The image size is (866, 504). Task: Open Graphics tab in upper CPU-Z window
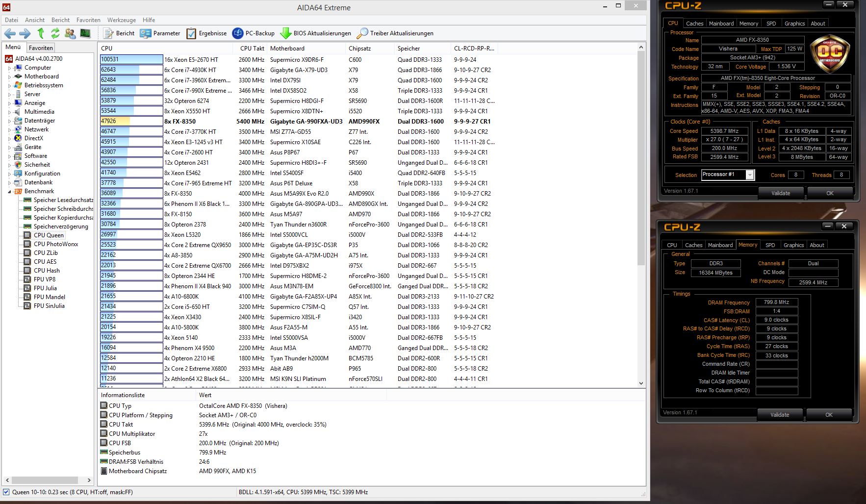point(794,24)
